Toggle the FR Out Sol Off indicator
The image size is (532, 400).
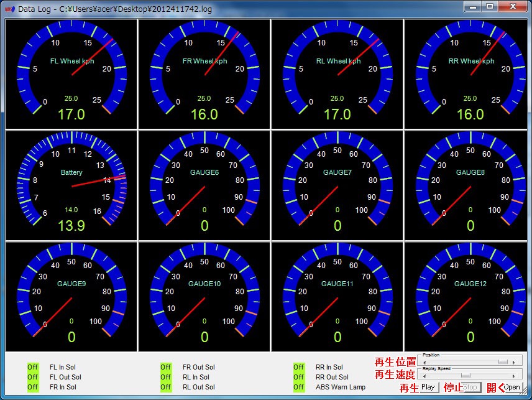point(166,367)
